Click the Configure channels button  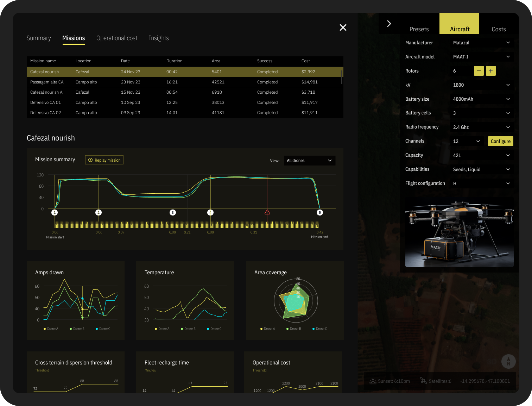click(x=501, y=141)
